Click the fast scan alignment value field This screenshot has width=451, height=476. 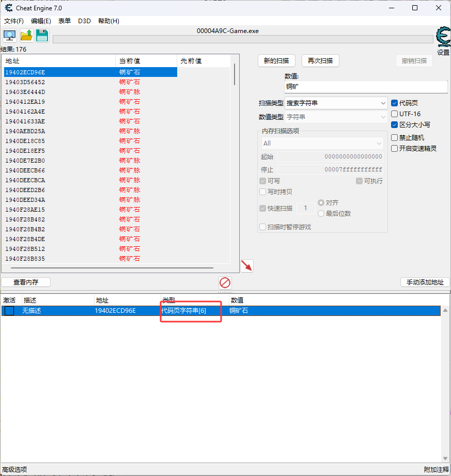tap(305, 208)
